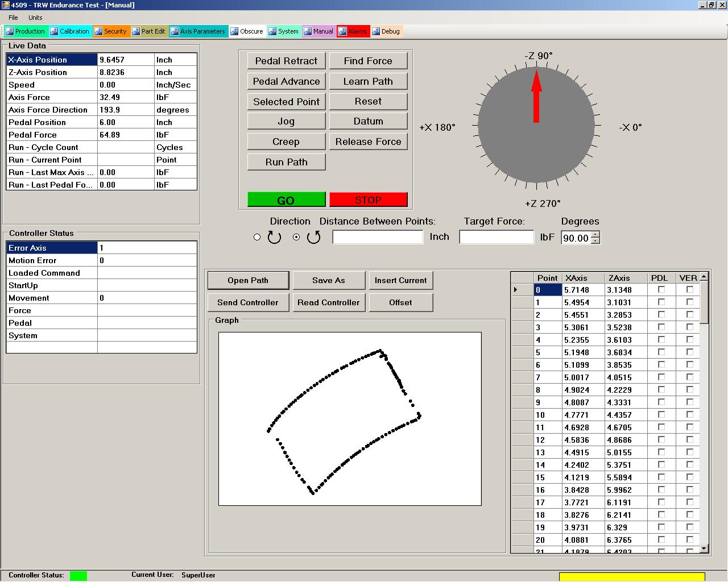Open the Axis Parameters screen

pyautogui.click(x=198, y=31)
